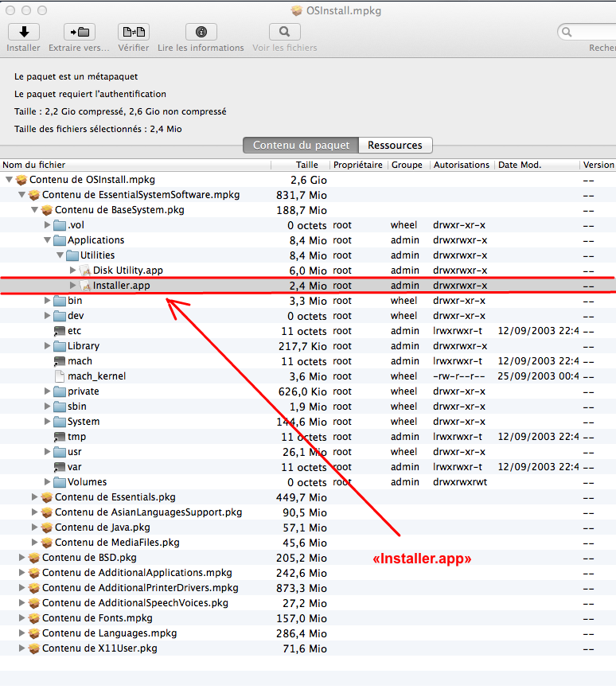Expand Contenu de BSD.pkg

(x=22, y=558)
